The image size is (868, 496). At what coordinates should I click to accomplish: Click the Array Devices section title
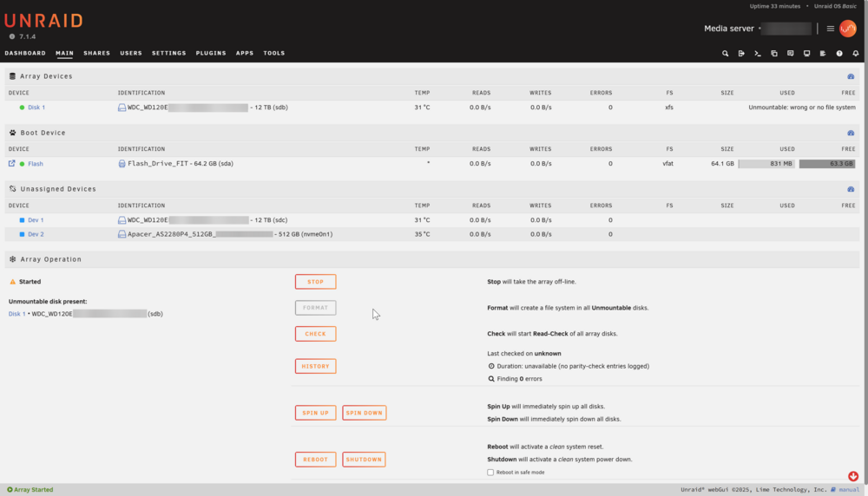click(x=47, y=76)
